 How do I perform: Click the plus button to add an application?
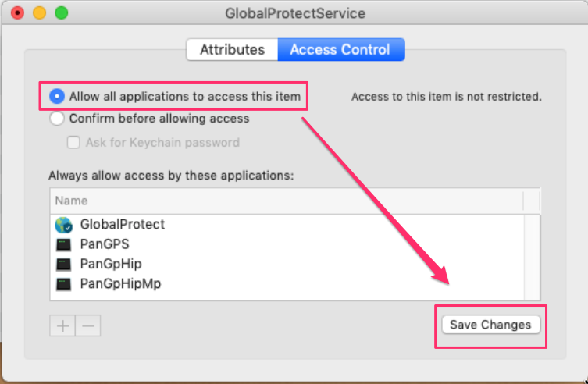pos(62,325)
